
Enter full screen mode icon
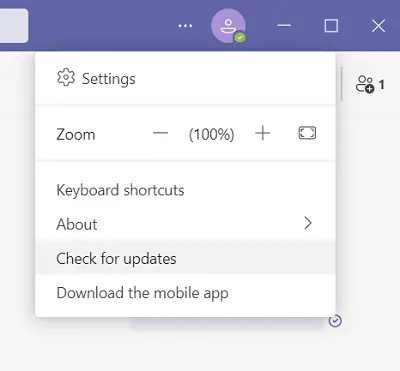[x=307, y=133]
